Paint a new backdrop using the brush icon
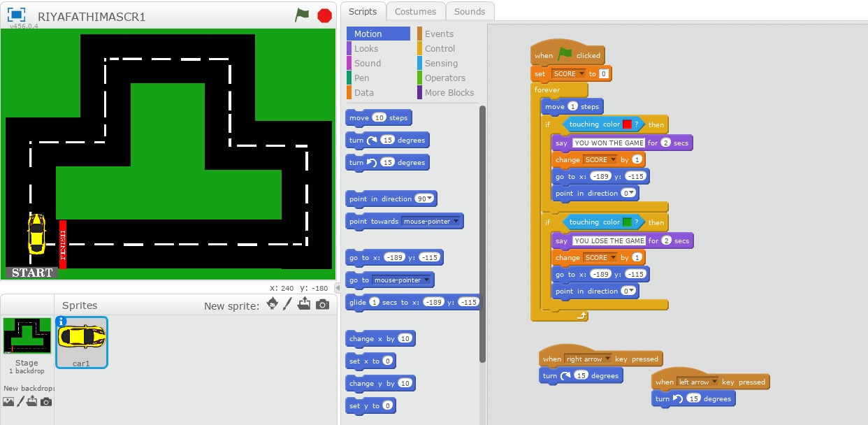The image size is (868, 425). click(x=21, y=401)
